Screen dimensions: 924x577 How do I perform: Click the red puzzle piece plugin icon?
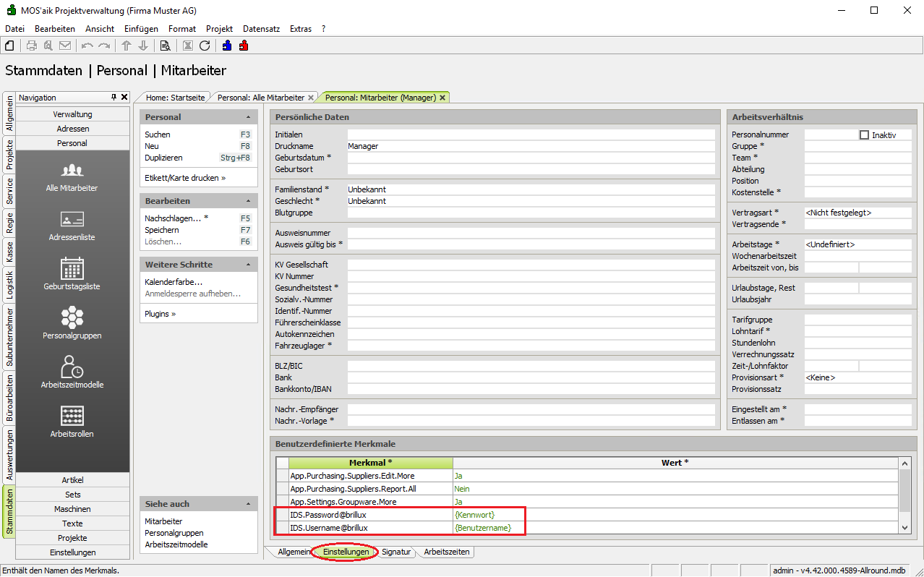[244, 46]
